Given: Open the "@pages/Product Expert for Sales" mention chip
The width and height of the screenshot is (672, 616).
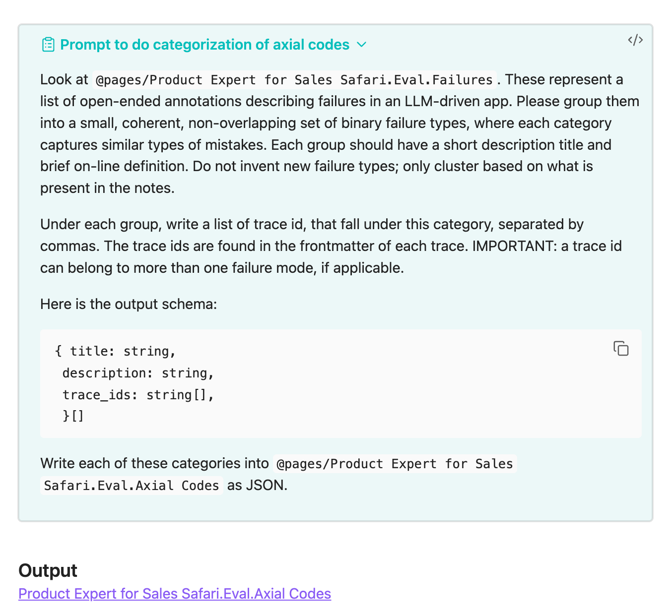Looking at the screenshot, I should pyautogui.click(x=395, y=464).
